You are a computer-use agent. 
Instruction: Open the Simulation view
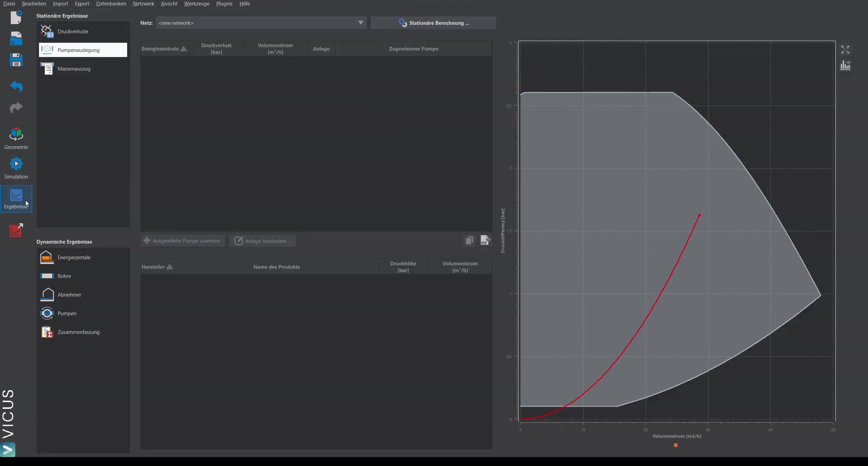click(x=16, y=168)
